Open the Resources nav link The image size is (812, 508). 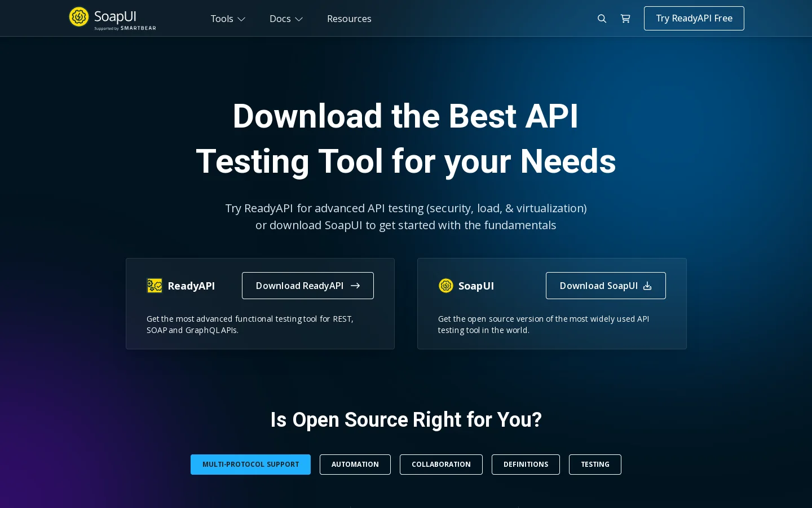coord(349,19)
